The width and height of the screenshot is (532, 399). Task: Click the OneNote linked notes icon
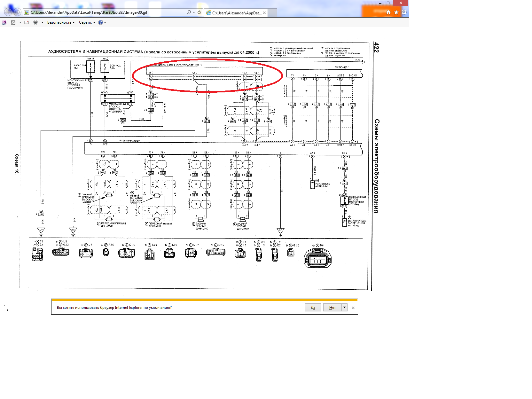[4, 22]
